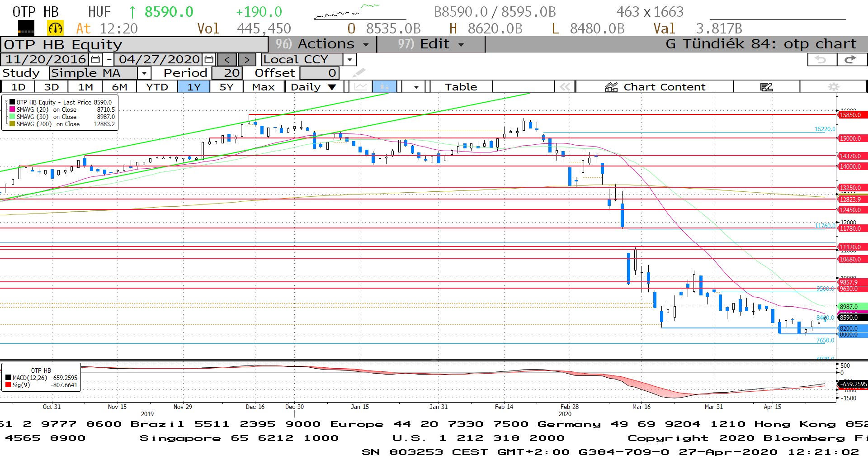Click the Mar 16 date axis label
The image size is (868, 470).
(x=641, y=407)
